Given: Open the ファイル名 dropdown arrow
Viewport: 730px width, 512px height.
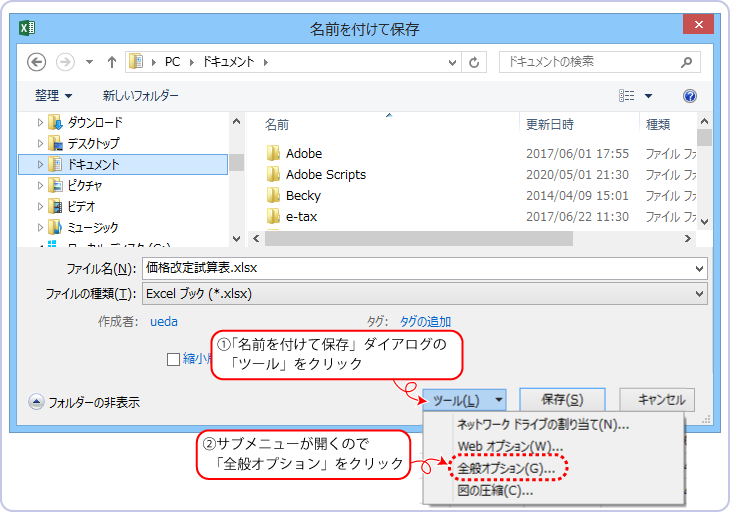Looking at the screenshot, I should [x=699, y=269].
